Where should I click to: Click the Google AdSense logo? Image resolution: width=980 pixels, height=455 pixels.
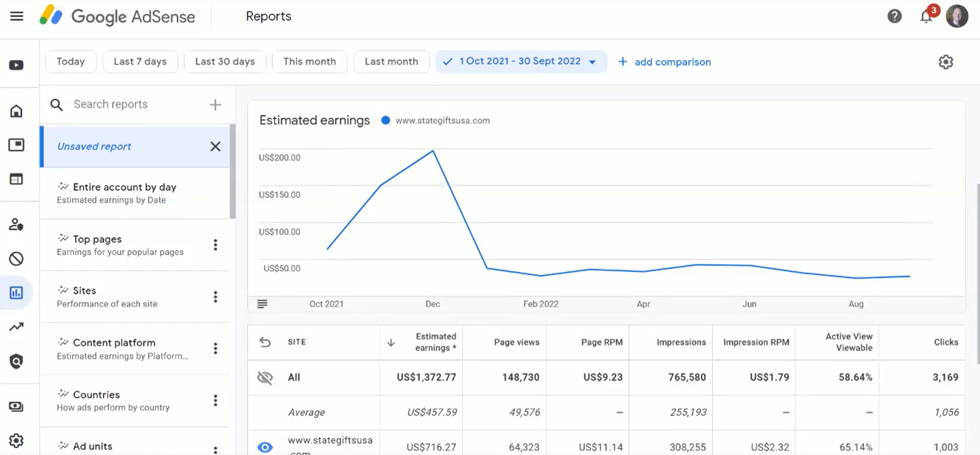tap(117, 16)
